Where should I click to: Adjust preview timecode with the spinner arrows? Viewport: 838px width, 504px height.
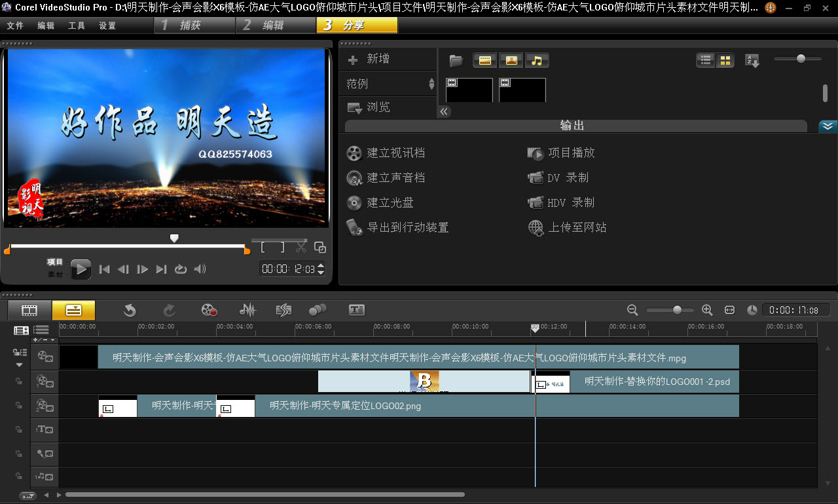(321, 269)
